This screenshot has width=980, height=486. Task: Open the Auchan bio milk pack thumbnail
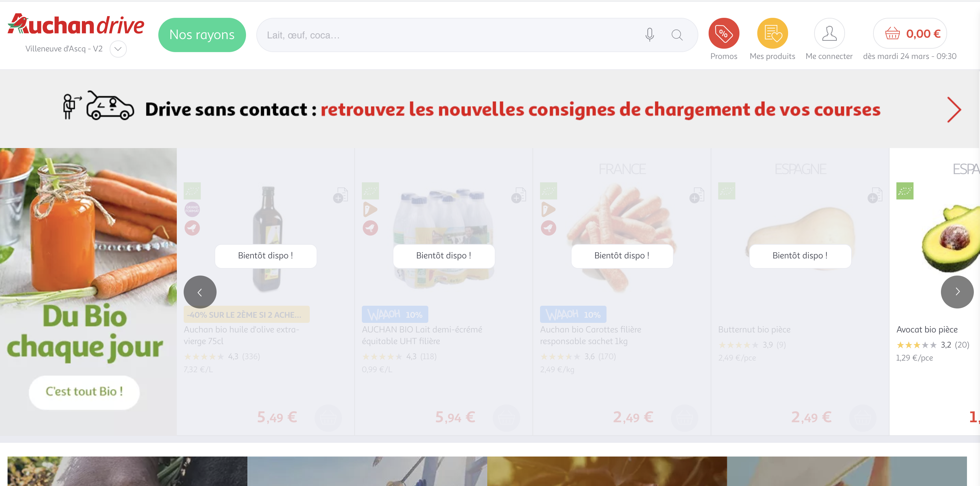tap(444, 239)
